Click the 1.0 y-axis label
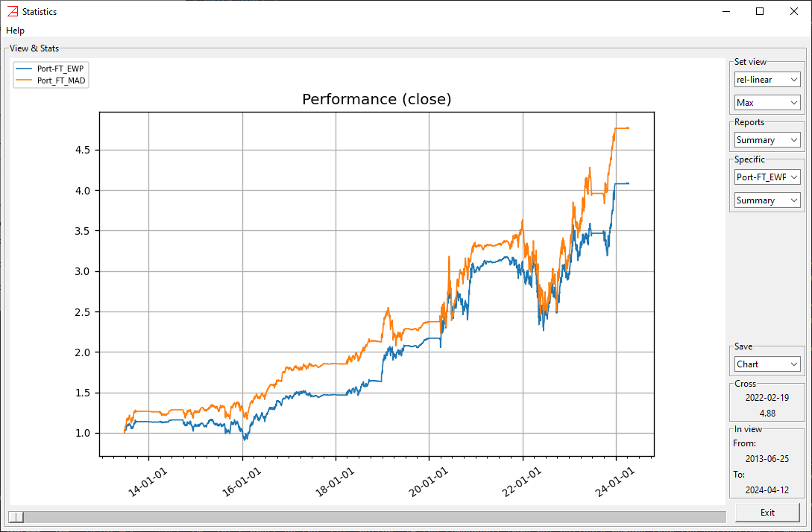 (x=83, y=433)
